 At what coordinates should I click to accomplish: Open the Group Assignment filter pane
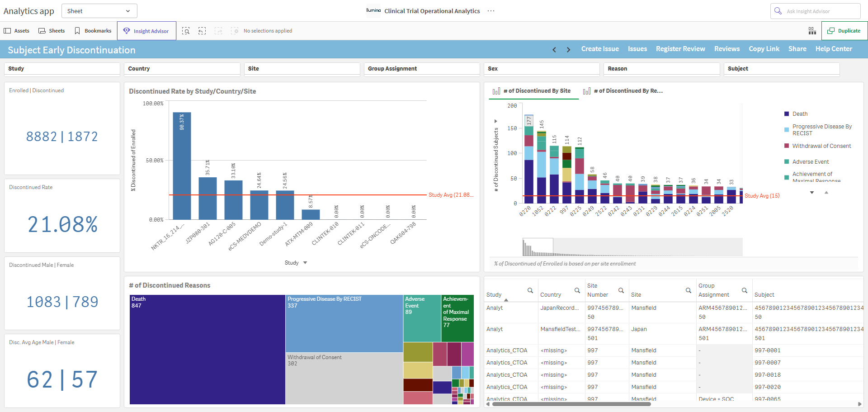tap(422, 69)
